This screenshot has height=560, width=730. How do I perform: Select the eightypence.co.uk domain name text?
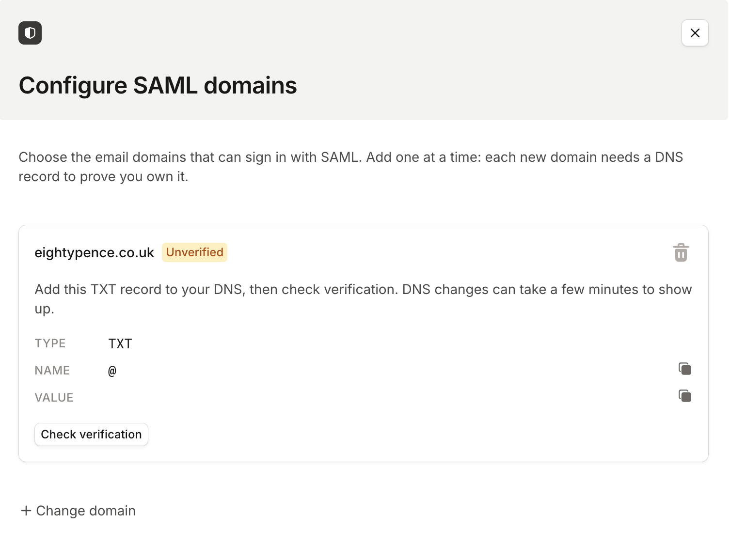(94, 253)
